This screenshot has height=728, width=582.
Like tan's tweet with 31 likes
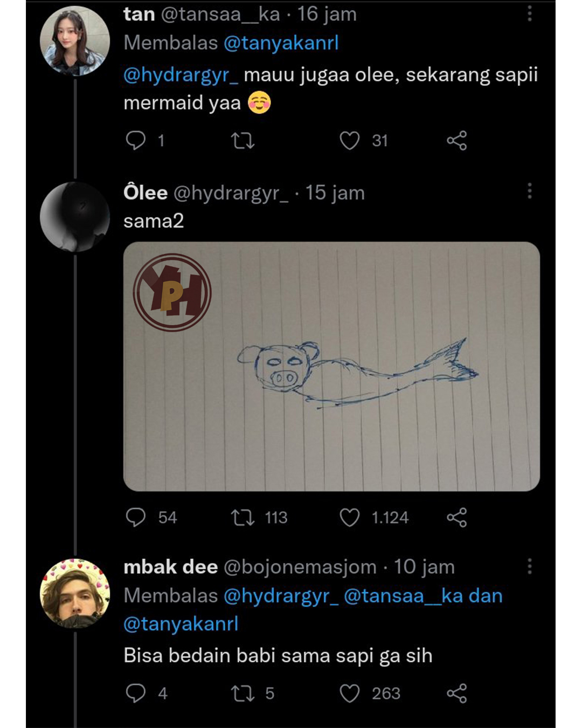click(x=349, y=141)
